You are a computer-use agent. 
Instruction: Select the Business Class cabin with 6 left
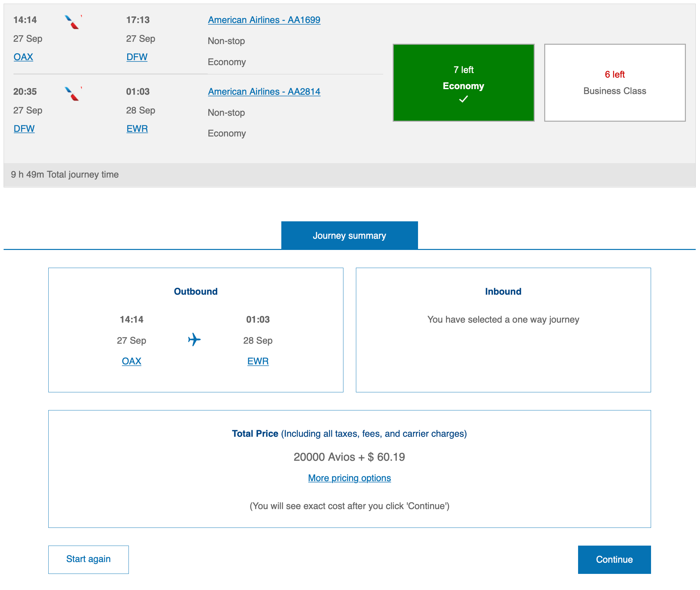tap(615, 83)
